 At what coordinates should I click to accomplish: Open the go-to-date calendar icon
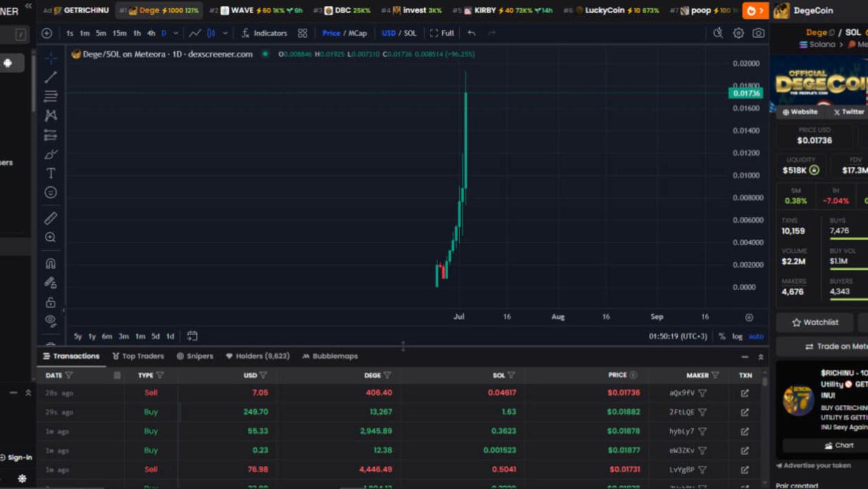192,336
